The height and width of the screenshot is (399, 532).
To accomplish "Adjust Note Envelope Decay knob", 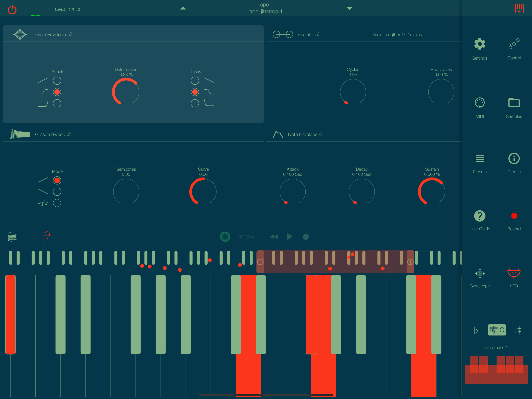I will (x=361, y=192).
